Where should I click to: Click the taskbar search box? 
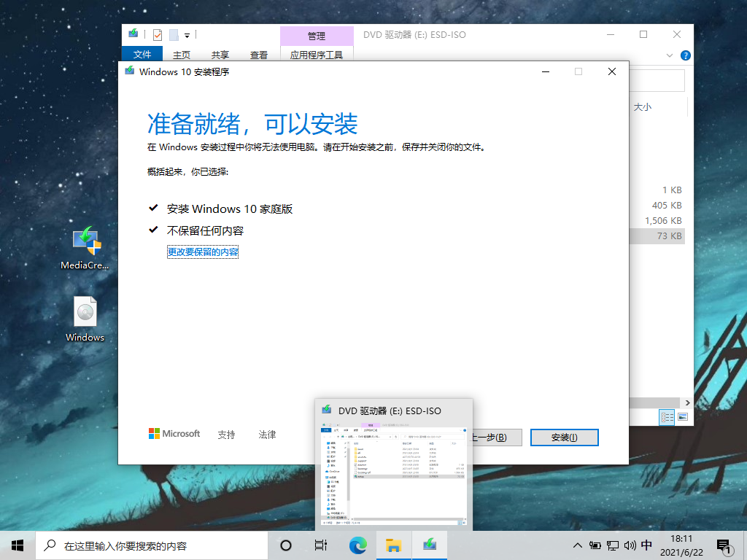click(152, 545)
